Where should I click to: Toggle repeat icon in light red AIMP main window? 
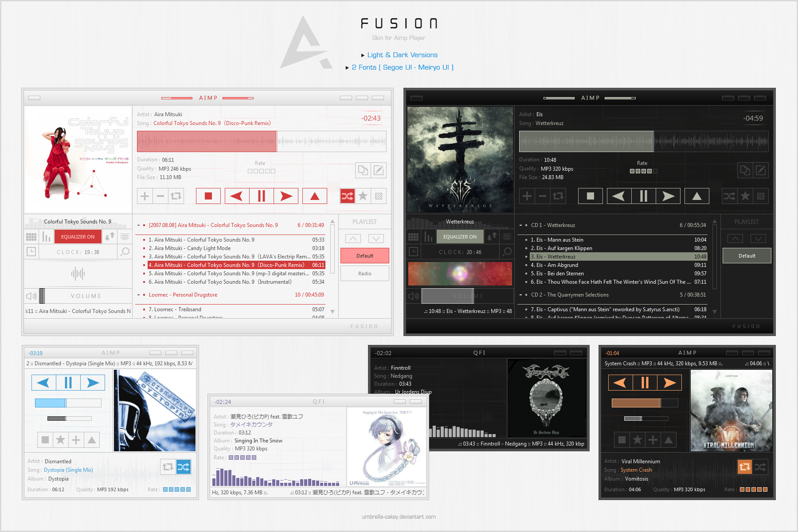176,196
